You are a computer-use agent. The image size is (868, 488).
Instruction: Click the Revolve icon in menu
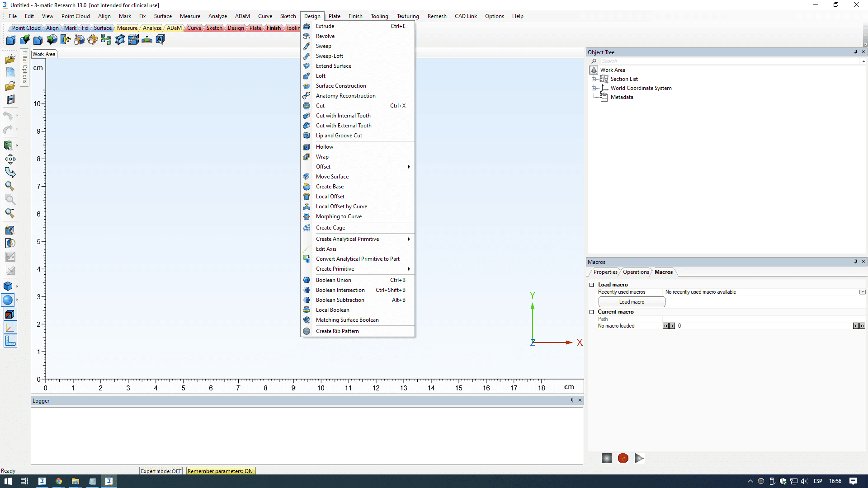click(307, 36)
